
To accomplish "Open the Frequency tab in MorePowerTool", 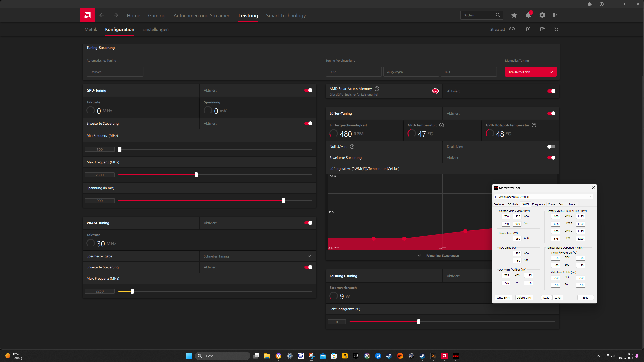I will (x=538, y=204).
